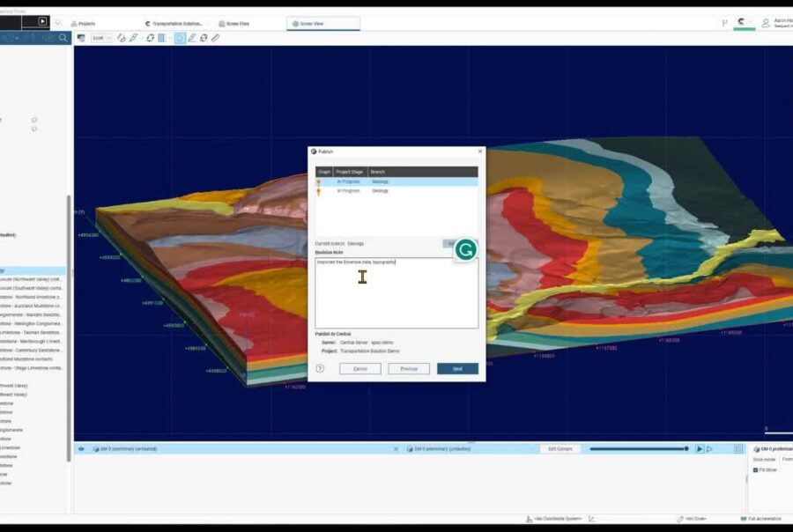Click the video play icon at top left
The width and height of the screenshot is (793, 532).
coord(41,21)
